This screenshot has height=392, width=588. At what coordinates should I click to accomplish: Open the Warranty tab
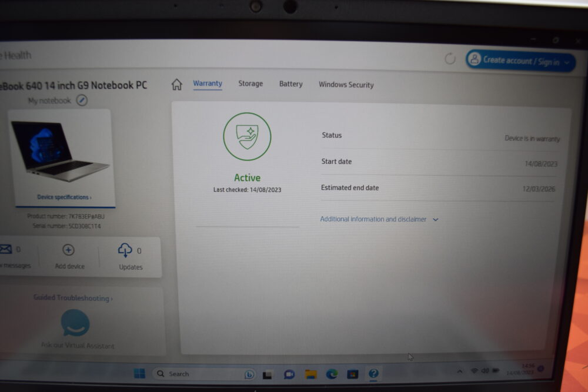coord(208,83)
